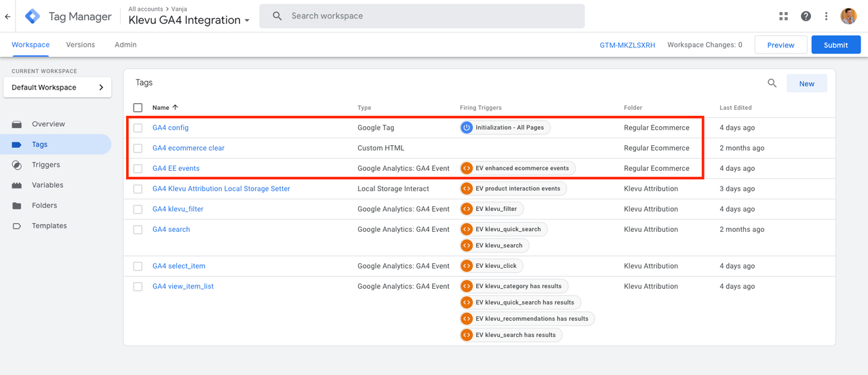
Task: Click the Overview briefcase icon
Action: [17, 124]
